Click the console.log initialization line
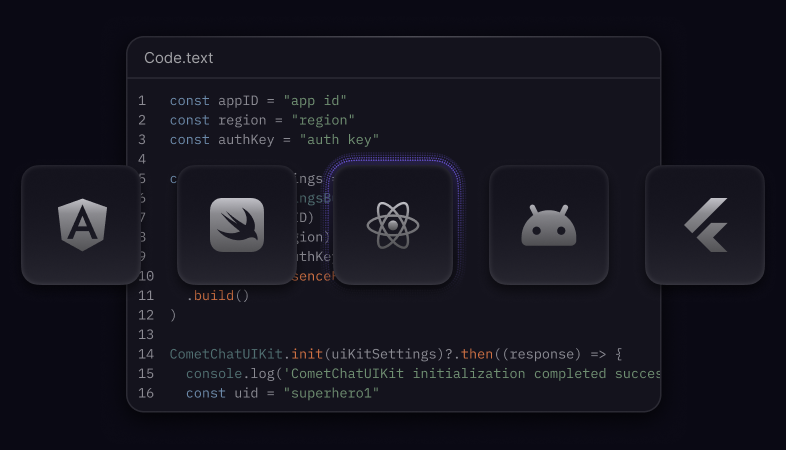This screenshot has width=786, height=450. (x=423, y=374)
